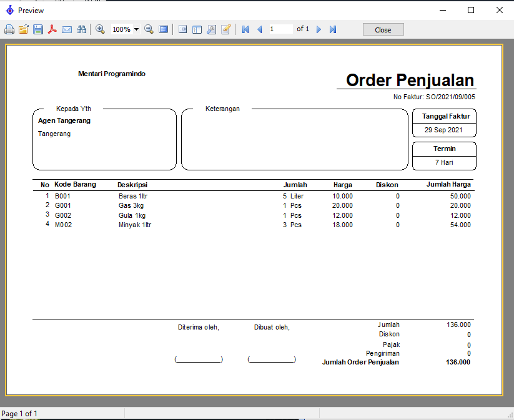Viewport: 514px width, 420px height.
Task: Click the '50.000' row total
Action: [460, 196]
